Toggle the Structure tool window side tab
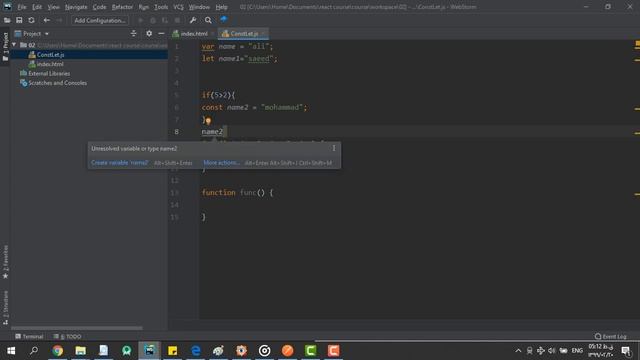 5,307
